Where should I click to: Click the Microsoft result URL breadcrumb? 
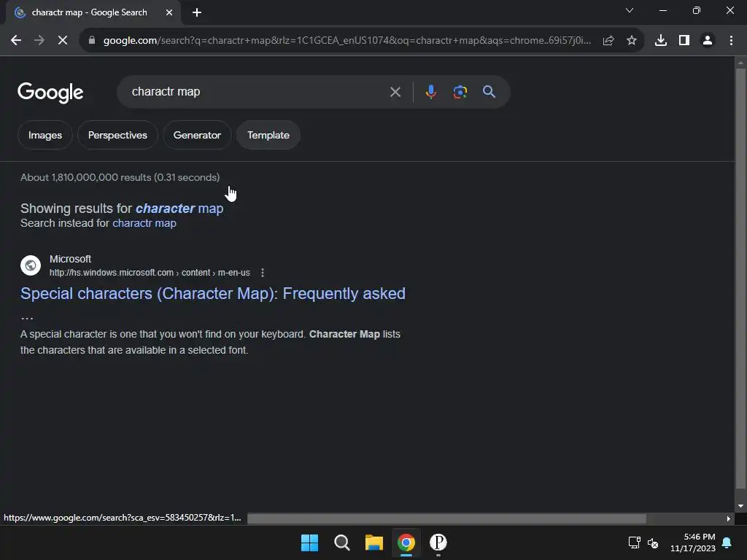(x=150, y=273)
